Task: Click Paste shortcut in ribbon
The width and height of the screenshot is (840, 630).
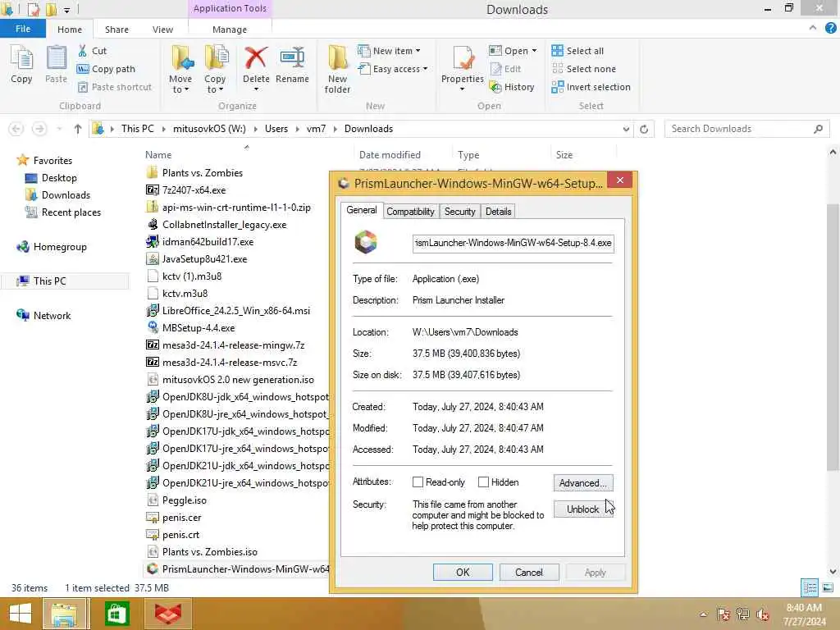Action: (115, 87)
